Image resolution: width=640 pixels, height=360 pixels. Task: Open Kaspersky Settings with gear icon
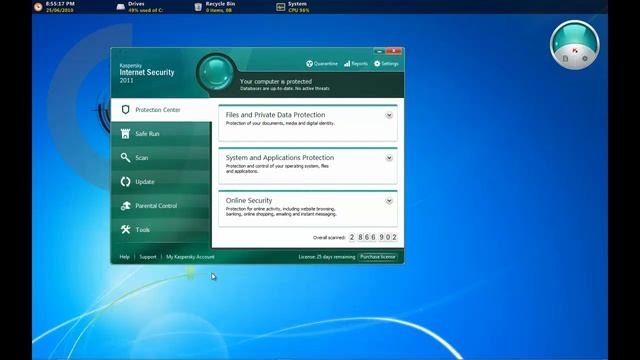coord(386,64)
